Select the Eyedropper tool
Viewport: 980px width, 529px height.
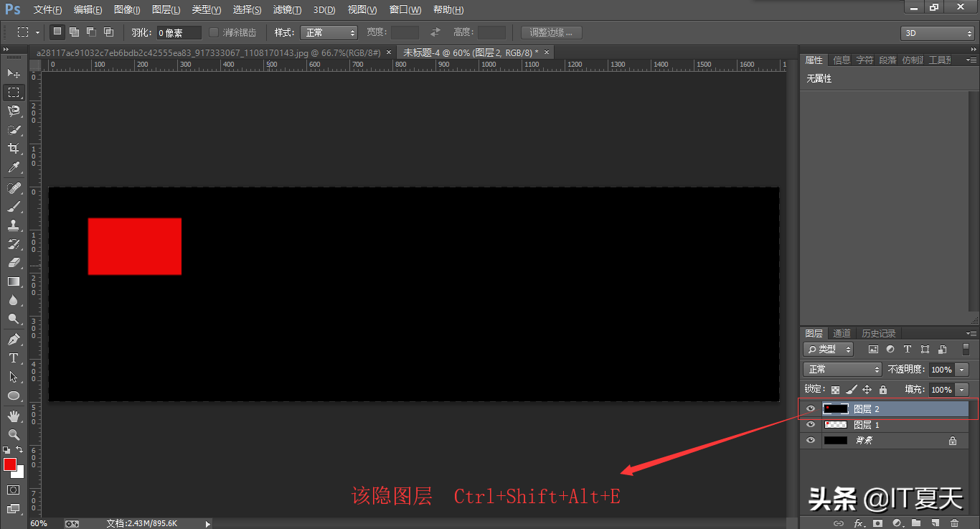(x=14, y=168)
